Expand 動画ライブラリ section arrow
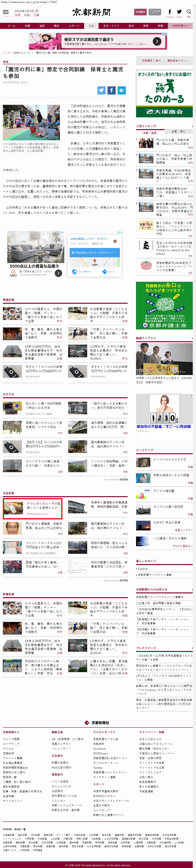The image size is (196, 868). (192, 338)
